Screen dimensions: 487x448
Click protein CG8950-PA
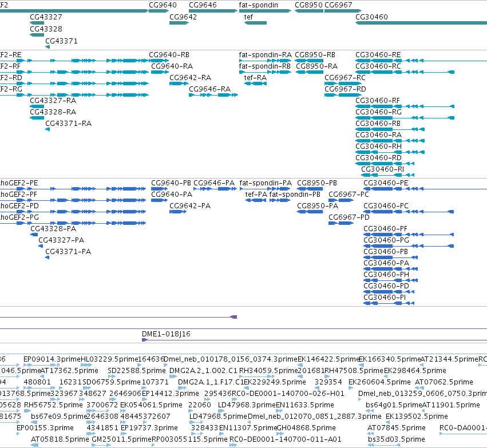(x=318, y=206)
